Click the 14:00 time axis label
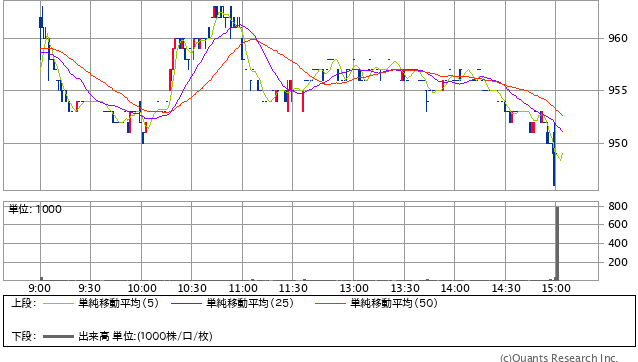 pyautogui.click(x=455, y=288)
